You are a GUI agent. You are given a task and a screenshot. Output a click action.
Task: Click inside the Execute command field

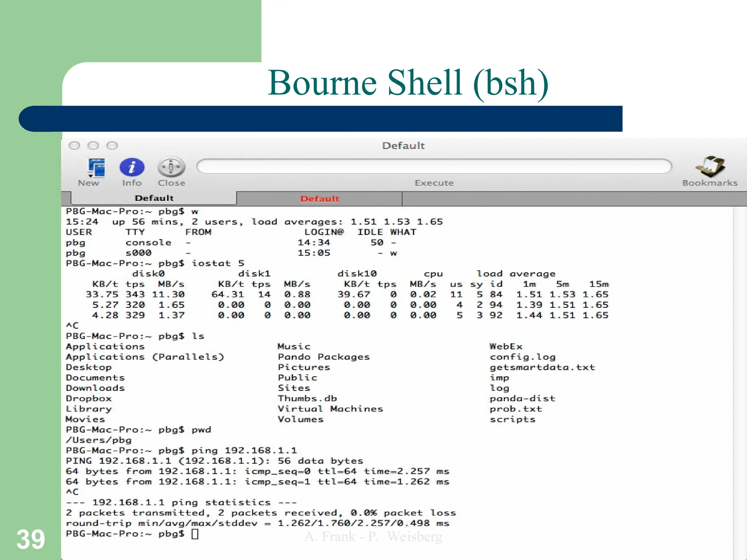pos(434,166)
